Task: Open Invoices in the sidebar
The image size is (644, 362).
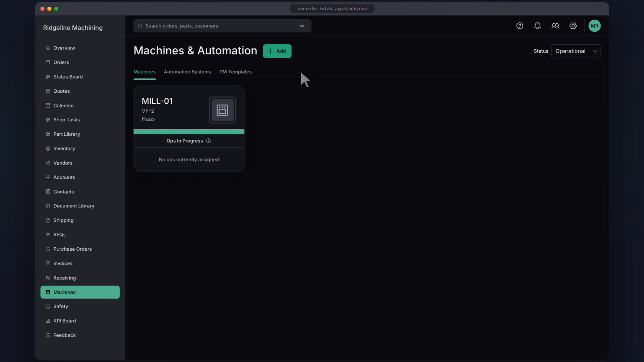Action: [80, 263]
